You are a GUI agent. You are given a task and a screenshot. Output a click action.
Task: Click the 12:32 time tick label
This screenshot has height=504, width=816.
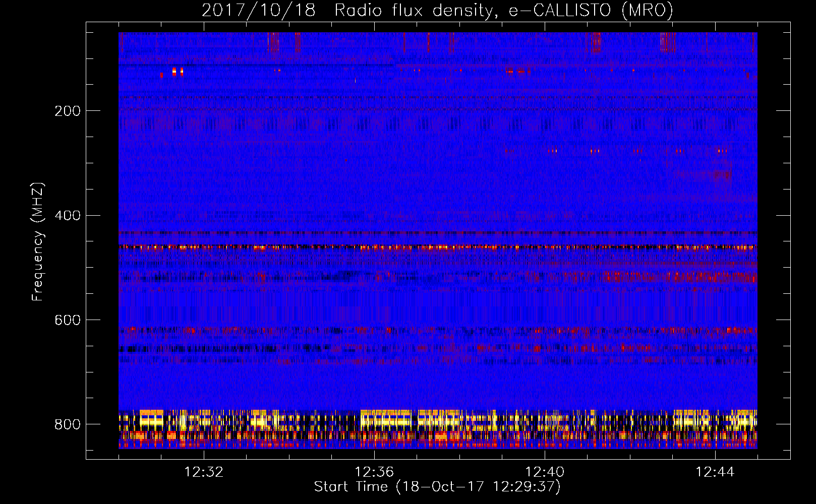pos(204,472)
